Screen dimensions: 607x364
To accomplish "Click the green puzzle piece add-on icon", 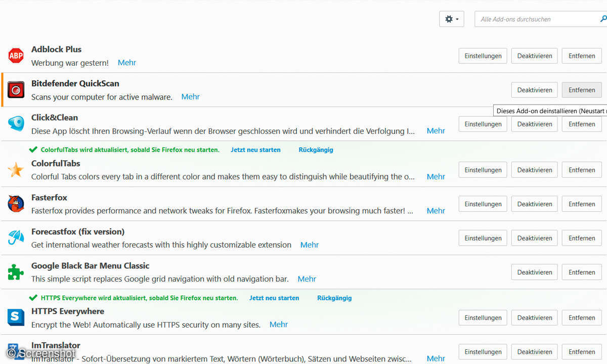I will pyautogui.click(x=16, y=272).
